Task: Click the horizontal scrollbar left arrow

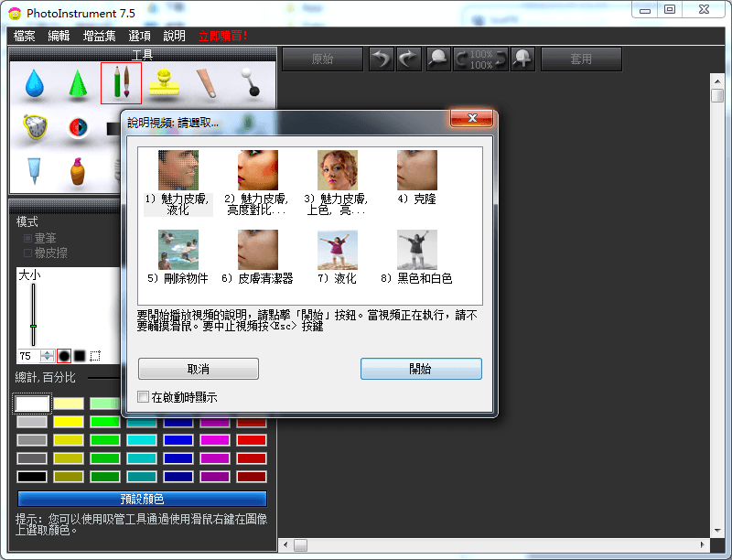Action: 285,544
